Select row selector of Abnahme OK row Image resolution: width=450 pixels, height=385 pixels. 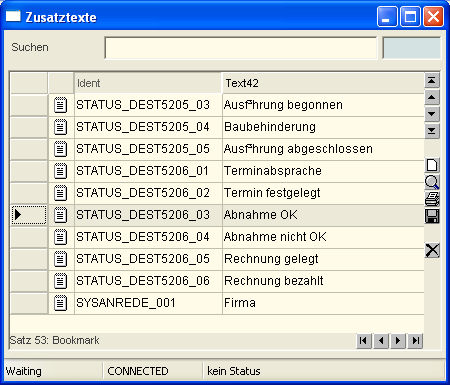click(x=29, y=215)
